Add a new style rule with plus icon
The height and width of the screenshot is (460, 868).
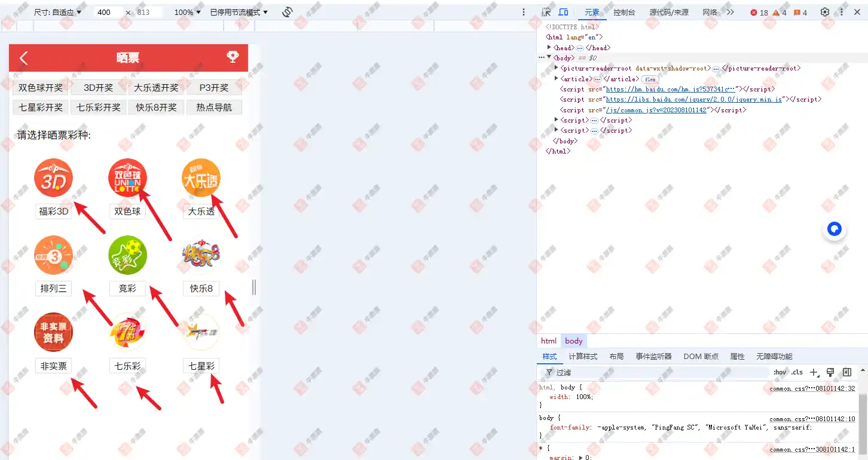coord(814,372)
